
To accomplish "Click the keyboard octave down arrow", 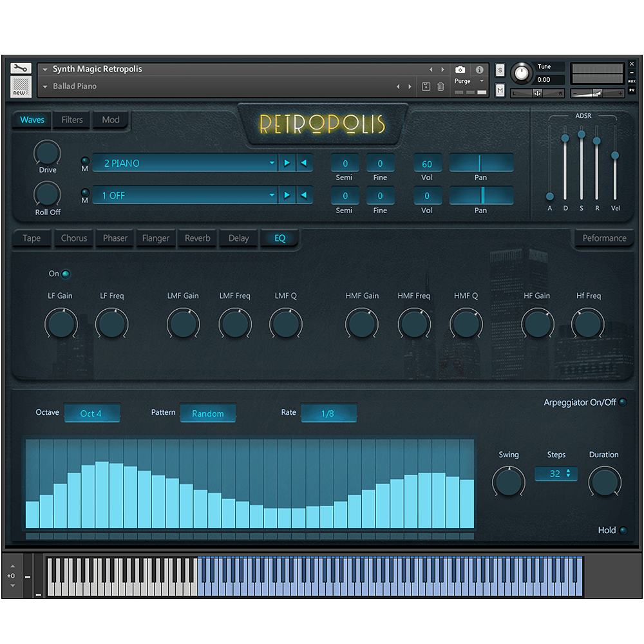I will pyautogui.click(x=13, y=585).
